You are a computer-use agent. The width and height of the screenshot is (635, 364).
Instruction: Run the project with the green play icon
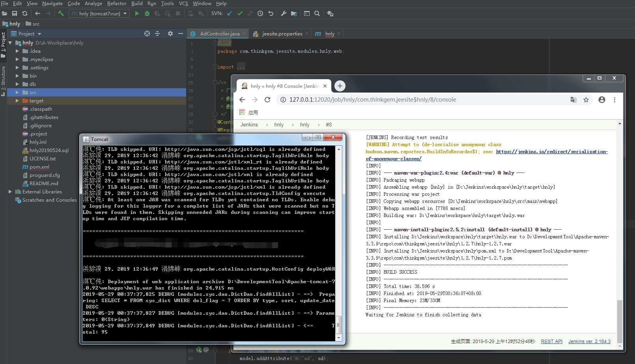[x=137, y=13]
